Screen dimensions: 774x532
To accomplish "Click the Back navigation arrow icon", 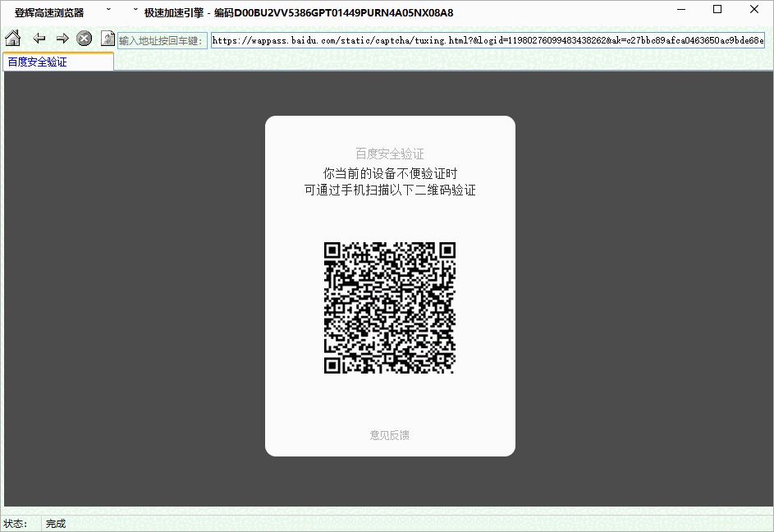I will (x=39, y=38).
